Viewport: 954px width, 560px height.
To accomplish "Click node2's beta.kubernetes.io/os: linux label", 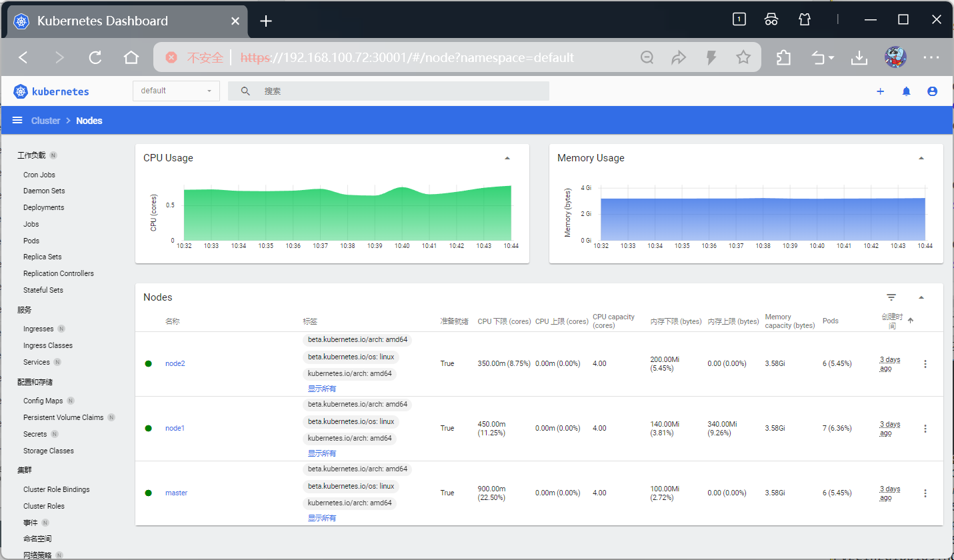I will (351, 357).
